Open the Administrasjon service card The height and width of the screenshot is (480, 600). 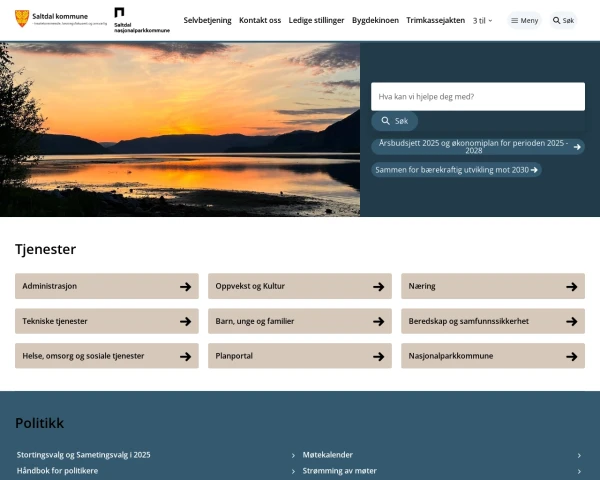(x=107, y=286)
